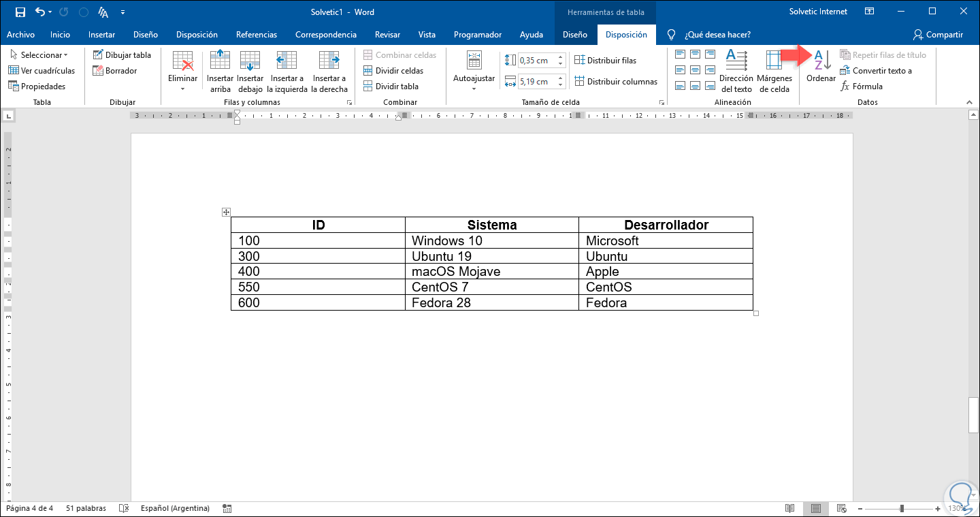Click Distribuir columnas
Screen dimensions: 980x517
pyautogui.click(x=617, y=82)
